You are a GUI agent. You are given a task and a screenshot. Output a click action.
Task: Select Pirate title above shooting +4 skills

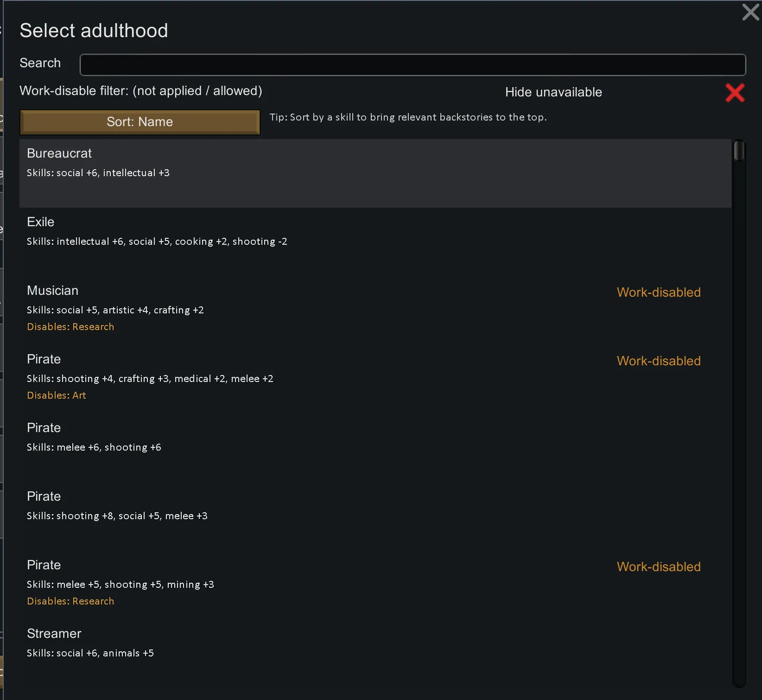44,359
